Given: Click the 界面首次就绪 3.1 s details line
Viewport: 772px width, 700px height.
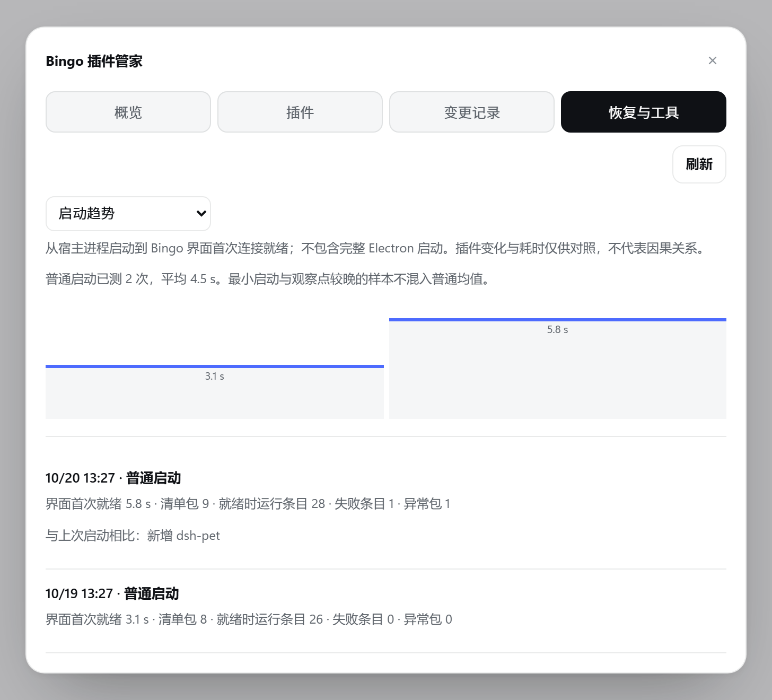Looking at the screenshot, I should coord(249,619).
